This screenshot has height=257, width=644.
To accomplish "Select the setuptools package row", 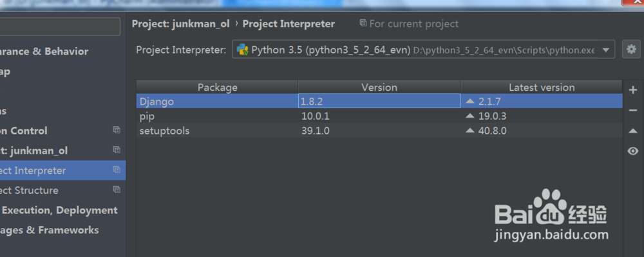I will coord(379,131).
